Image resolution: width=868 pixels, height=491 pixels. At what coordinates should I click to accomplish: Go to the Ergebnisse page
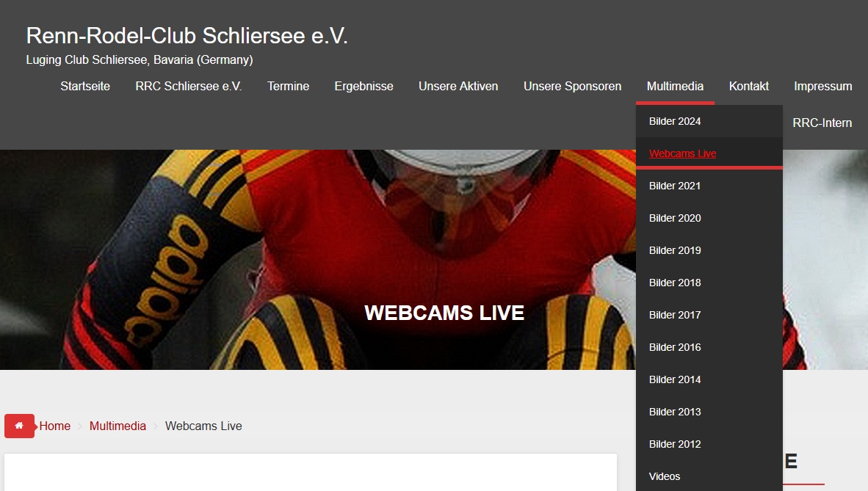click(364, 87)
